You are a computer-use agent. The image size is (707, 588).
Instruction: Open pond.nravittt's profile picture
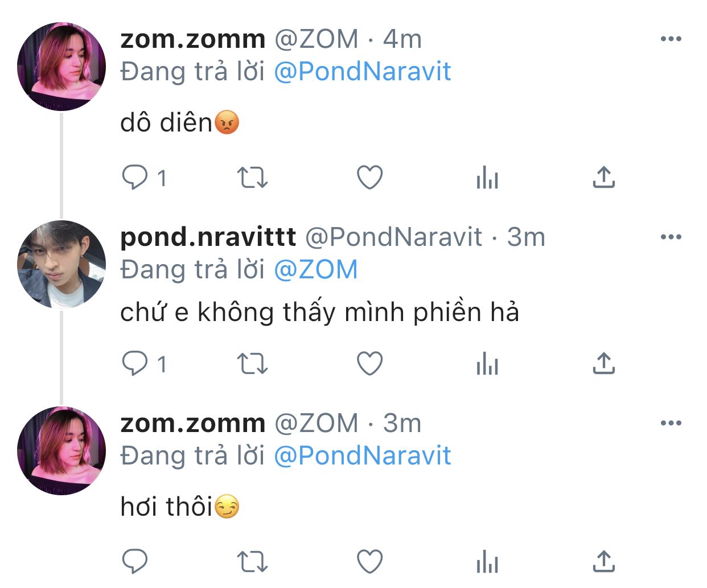[x=61, y=265]
